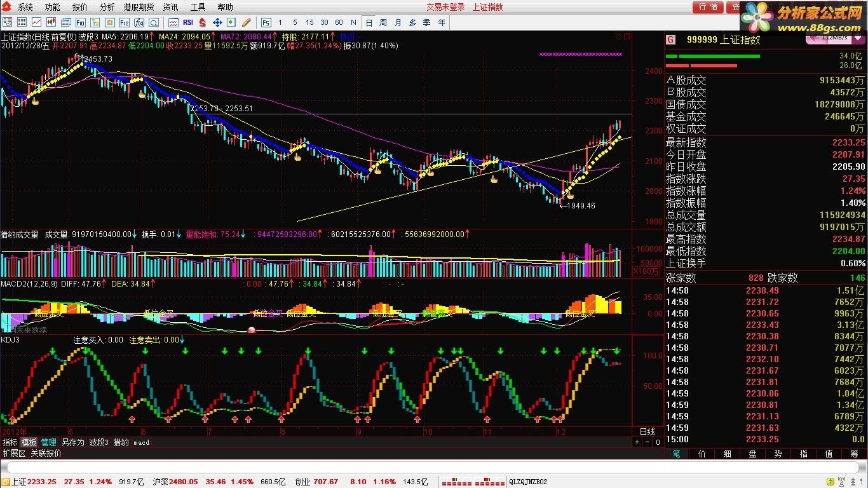Switch to the 筹 tab in quote panel

click(x=854, y=454)
